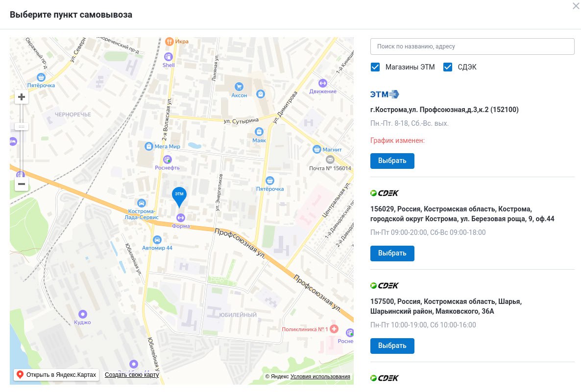Viewport: 581px width, 392px height.
Task: Open the map in Яндекс.Карты
Action: click(57, 374)
